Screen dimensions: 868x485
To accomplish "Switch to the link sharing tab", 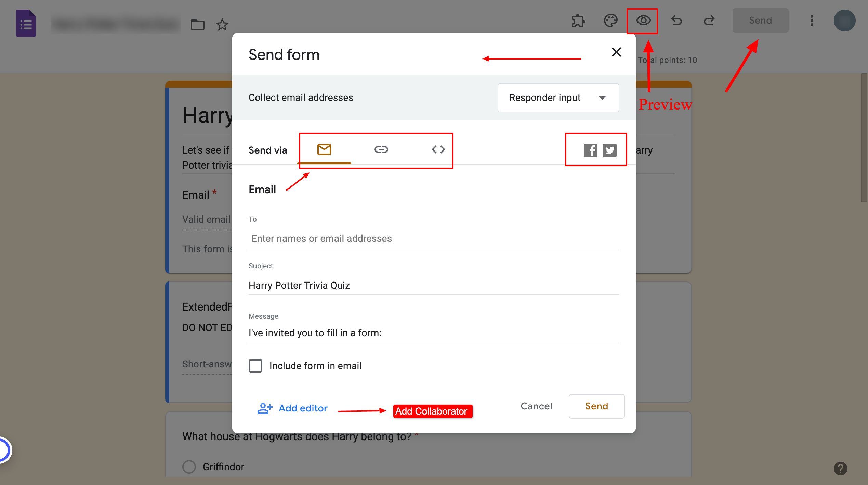I will click(x=381, y=149).
